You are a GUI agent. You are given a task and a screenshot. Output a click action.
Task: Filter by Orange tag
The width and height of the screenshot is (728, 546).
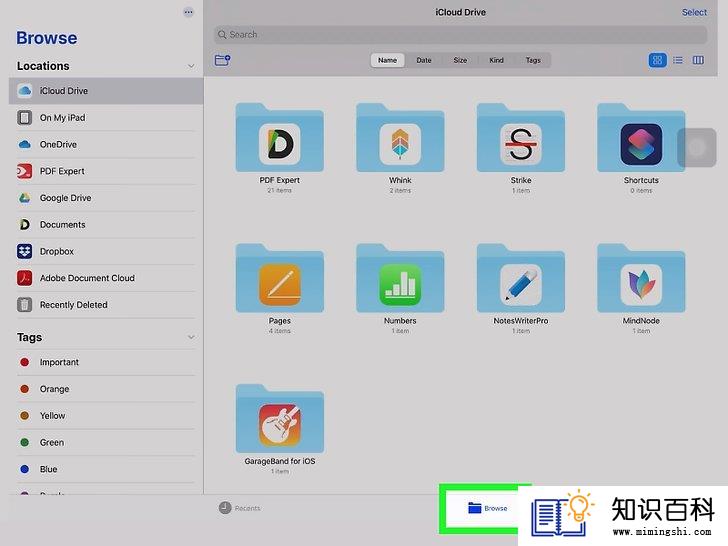(106, 389)
